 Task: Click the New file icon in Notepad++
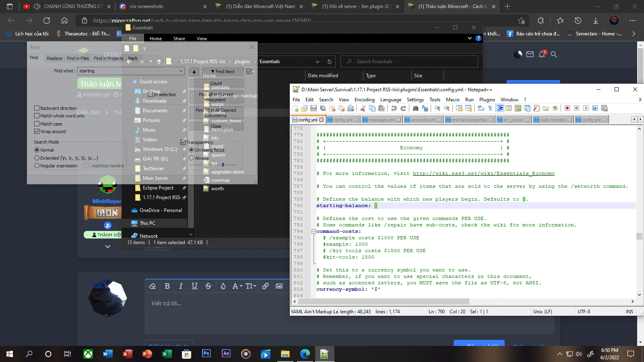(x=295, y=108)
